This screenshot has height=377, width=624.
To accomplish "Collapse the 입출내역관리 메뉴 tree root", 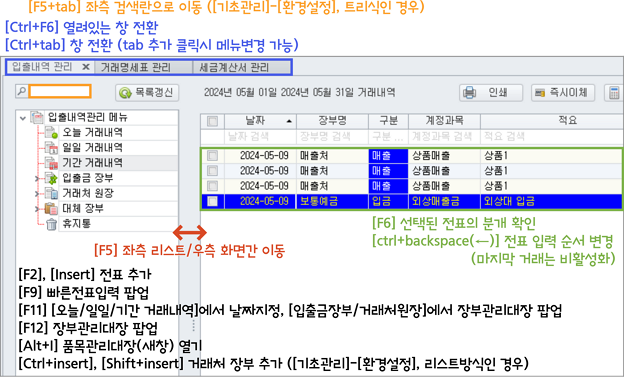I will tap(23, 118).
